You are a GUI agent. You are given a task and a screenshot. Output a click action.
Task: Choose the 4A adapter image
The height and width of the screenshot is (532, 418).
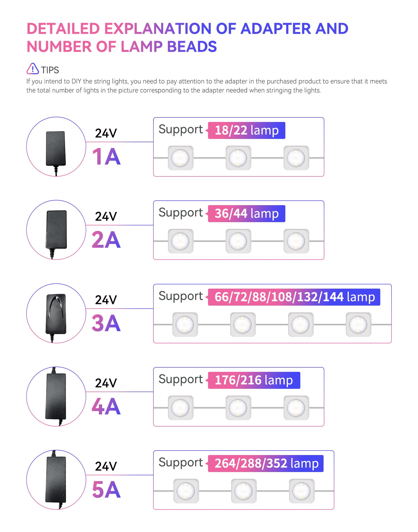coord(56,397)
